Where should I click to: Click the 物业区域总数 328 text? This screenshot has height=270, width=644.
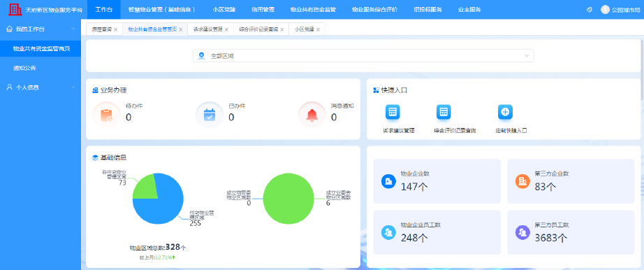[158, 248]
